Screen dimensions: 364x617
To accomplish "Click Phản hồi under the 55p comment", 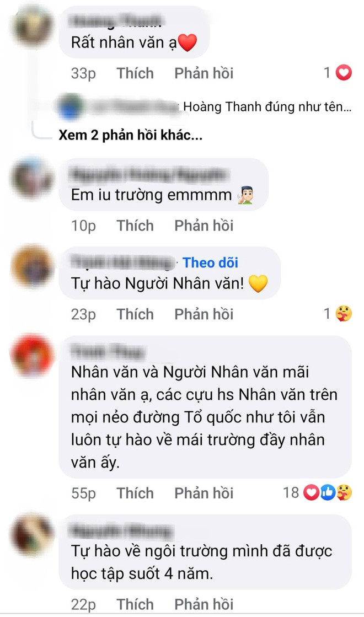I will pyautogui.click(x=204, y=493).
